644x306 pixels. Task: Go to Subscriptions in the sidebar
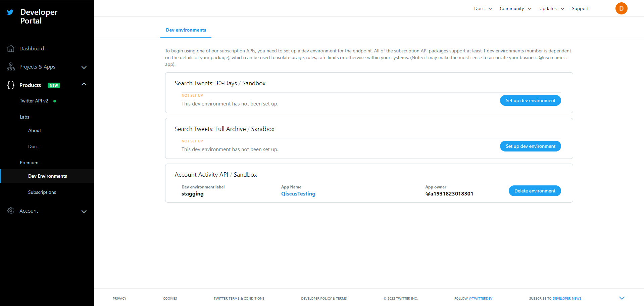coord(42,192)
